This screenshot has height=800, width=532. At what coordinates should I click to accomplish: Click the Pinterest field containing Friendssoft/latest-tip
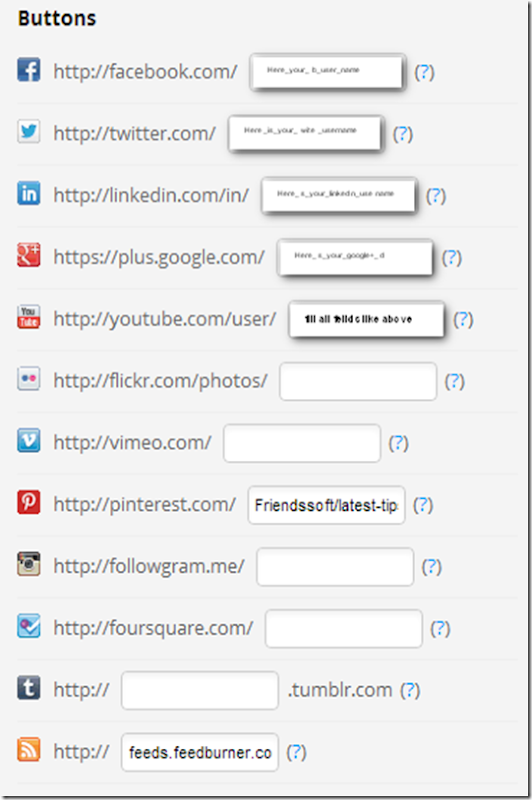326,505
